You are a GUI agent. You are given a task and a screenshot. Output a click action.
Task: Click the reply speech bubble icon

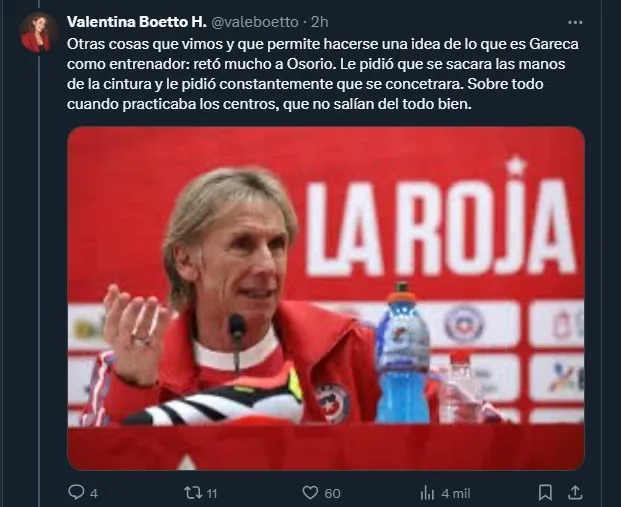[x=76, y=492]
